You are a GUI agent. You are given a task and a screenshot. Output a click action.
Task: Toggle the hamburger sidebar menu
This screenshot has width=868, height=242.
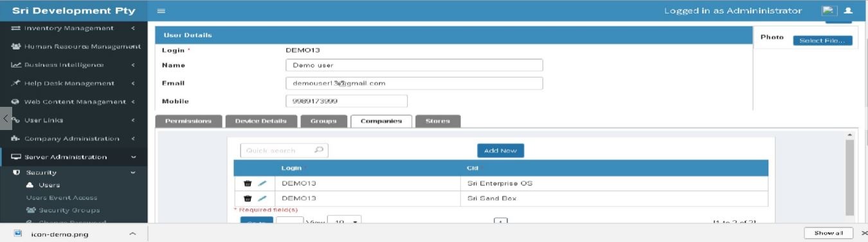[x=161, y=11]
